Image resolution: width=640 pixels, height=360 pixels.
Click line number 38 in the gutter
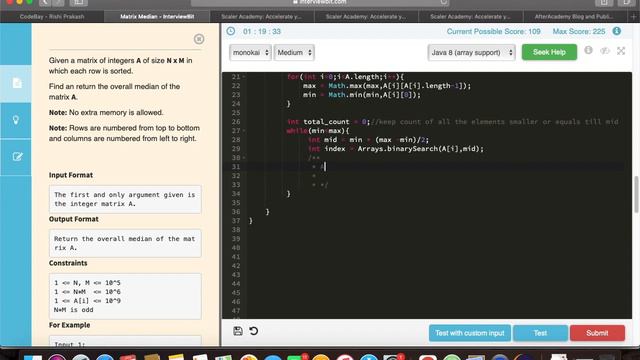pos(236,230)
